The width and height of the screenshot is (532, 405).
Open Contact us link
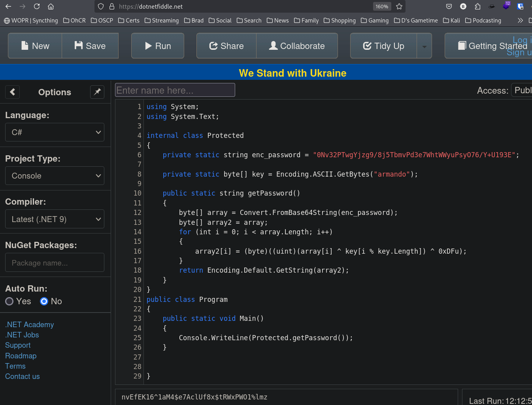pos(23,377)
